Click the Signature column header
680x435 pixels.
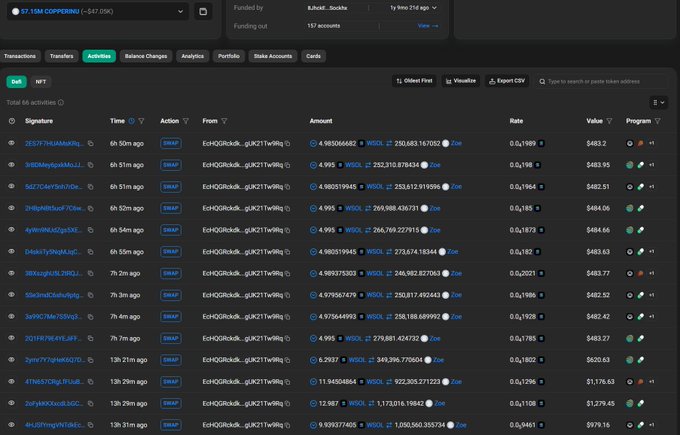[39, 121]
